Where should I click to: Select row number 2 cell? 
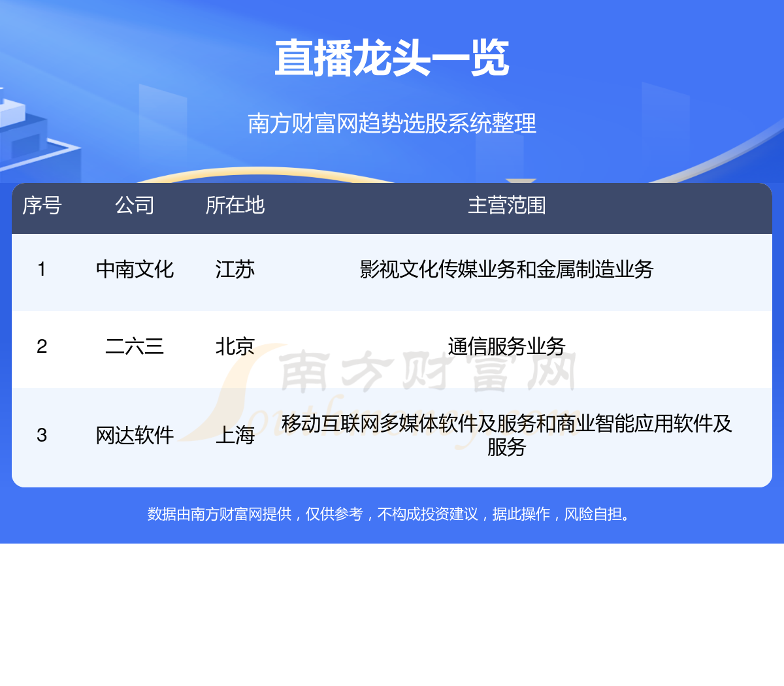pyautogui.click(x=42, y=346)
